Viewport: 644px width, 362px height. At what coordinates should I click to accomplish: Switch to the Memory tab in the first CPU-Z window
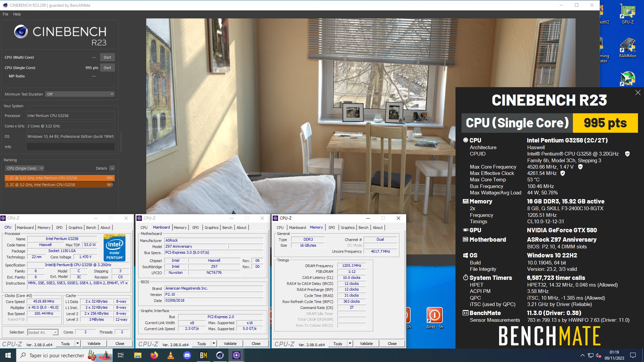coord(44,228)
